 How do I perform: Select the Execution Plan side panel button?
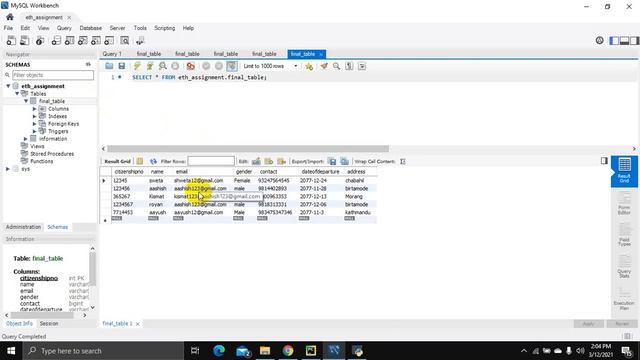pos(624,298)
